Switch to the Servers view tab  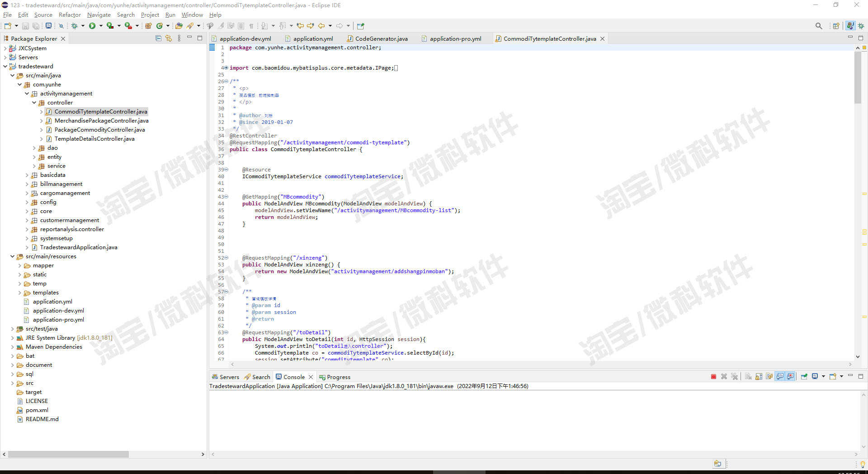point(225,377)
